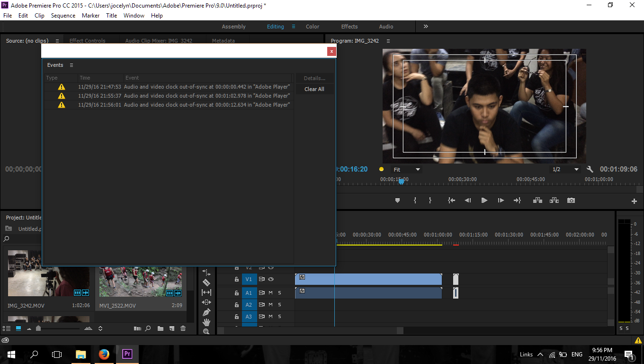Mute audio track A3
Viewport: 644px width, 364px height.
(x=270, y=317)
